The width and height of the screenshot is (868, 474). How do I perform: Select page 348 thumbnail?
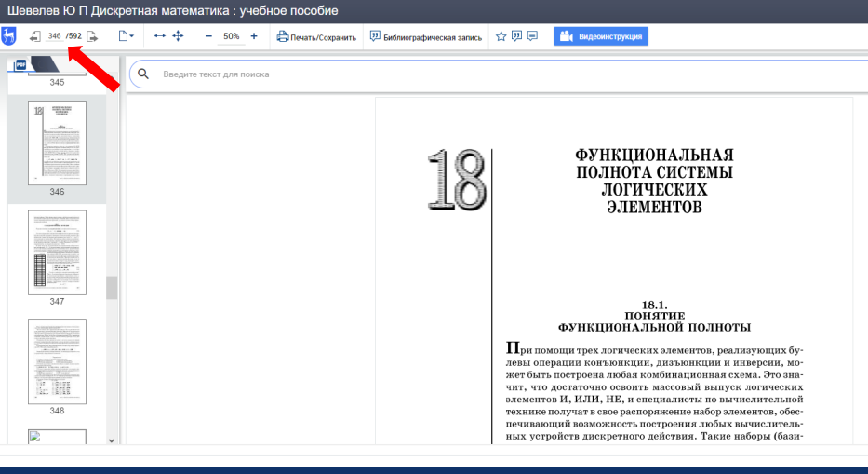(x=57, y=361)
